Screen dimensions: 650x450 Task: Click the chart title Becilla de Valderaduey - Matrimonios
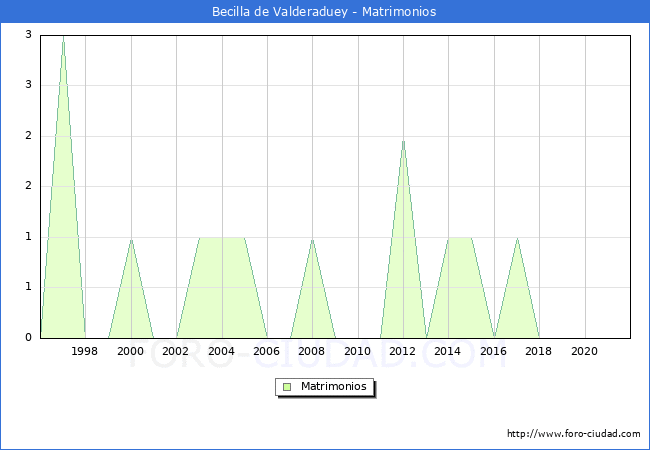click(324, 12)
